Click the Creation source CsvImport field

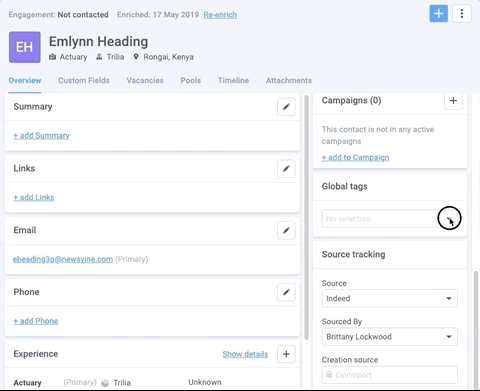pos(390,375)
